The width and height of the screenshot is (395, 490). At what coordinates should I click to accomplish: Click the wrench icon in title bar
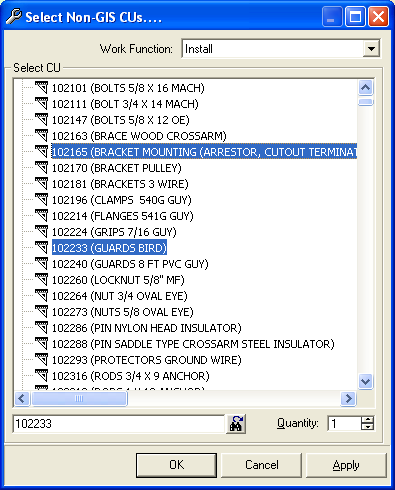(x=14, y=17)
